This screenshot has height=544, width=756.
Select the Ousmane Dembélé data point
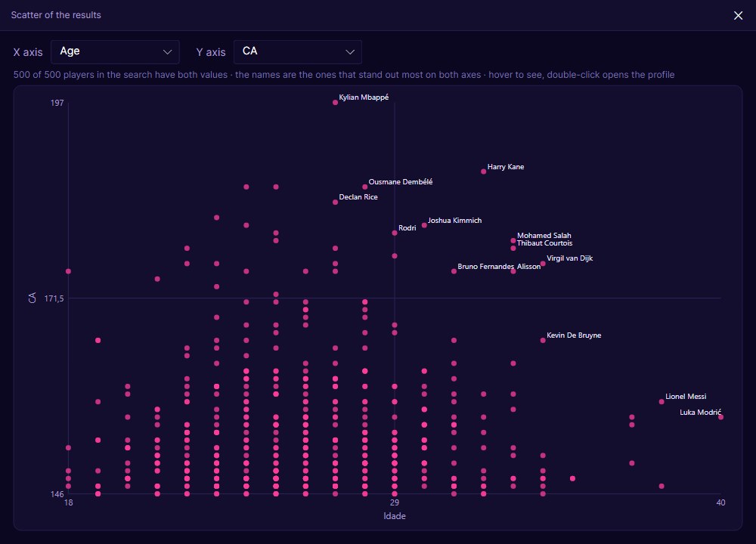(x=365, y=187)
